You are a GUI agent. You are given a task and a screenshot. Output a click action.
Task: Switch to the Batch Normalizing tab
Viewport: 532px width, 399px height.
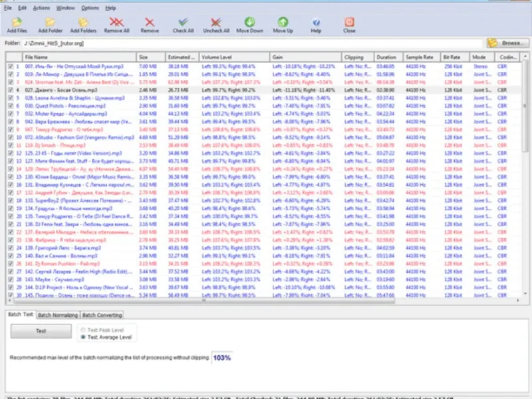point(58,315)
